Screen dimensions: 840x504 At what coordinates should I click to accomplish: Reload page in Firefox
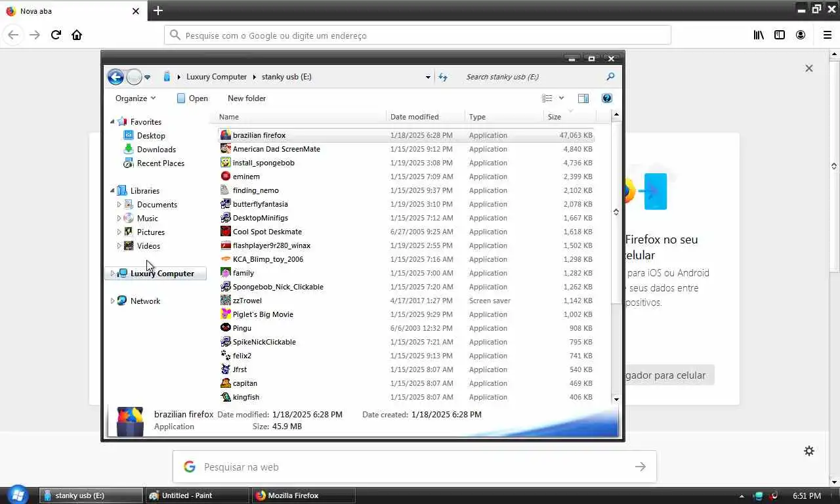point(56,35)
